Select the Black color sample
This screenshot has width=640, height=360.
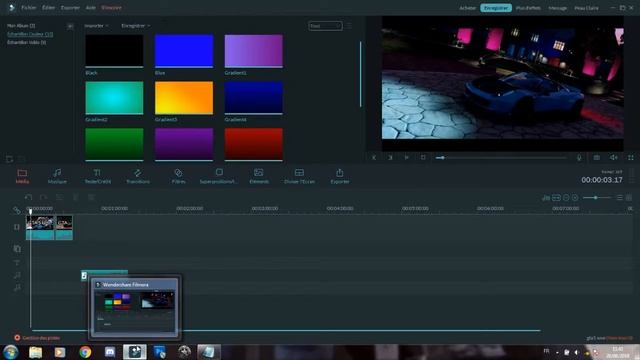(x=114, y=51)
